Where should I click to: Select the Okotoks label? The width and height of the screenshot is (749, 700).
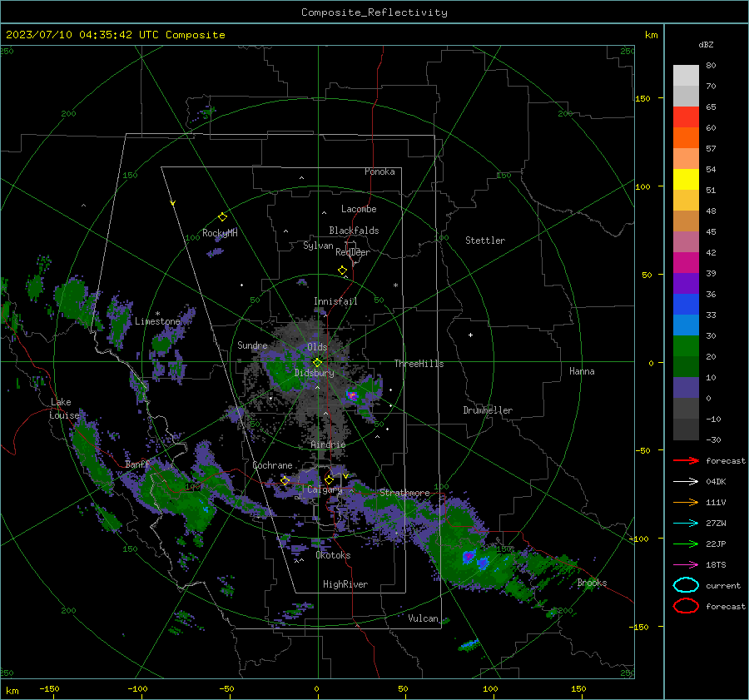(333, 555)
